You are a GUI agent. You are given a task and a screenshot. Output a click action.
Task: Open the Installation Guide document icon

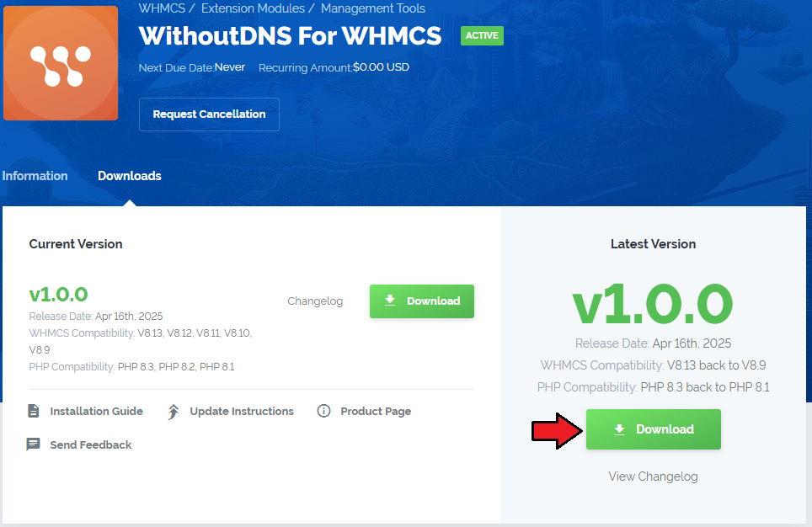[34, 411]
